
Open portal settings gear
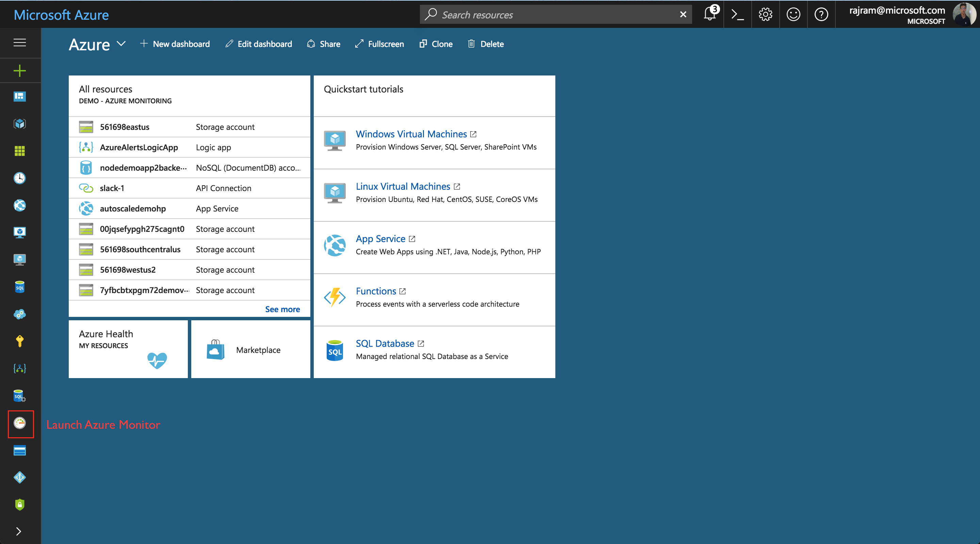765,14
